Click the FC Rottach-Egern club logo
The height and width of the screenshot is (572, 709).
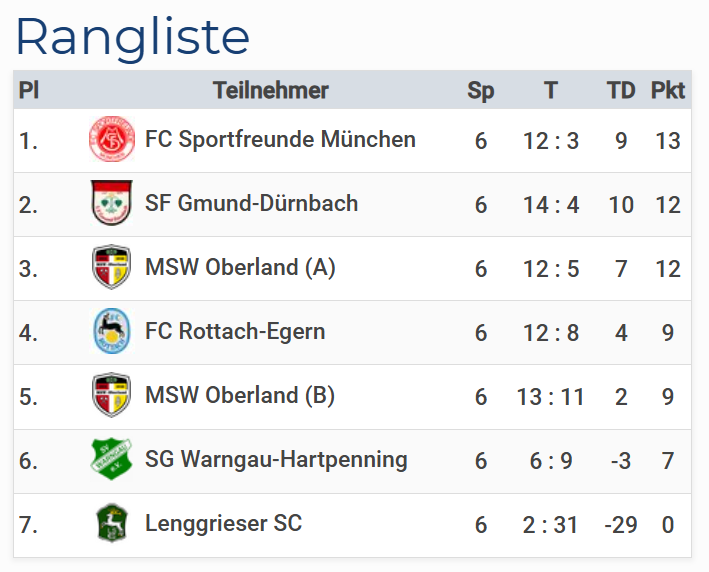pyautogui.click(x=111, y=332)
